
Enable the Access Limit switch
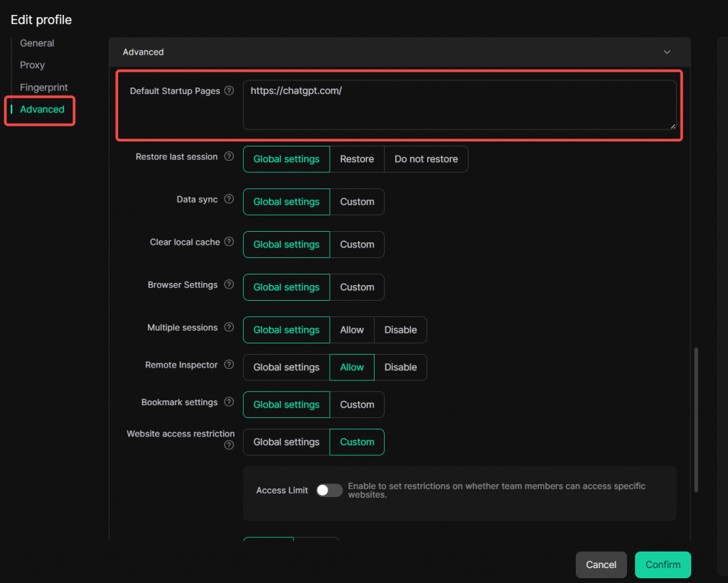(x=329, y=490)
